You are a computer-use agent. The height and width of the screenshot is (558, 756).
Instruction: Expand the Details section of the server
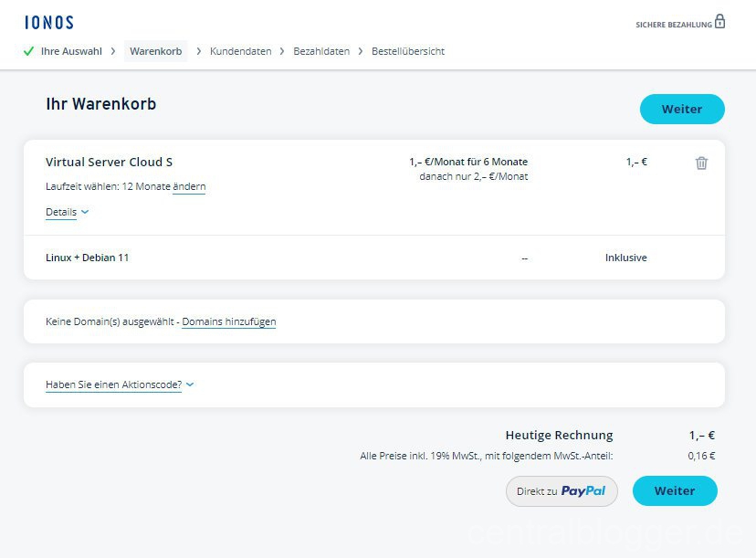67,212
